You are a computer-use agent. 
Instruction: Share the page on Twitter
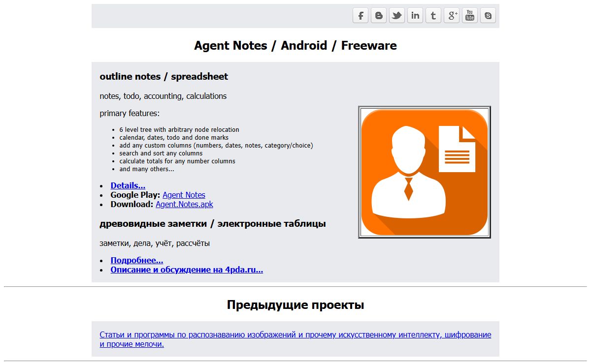point(397,15)
